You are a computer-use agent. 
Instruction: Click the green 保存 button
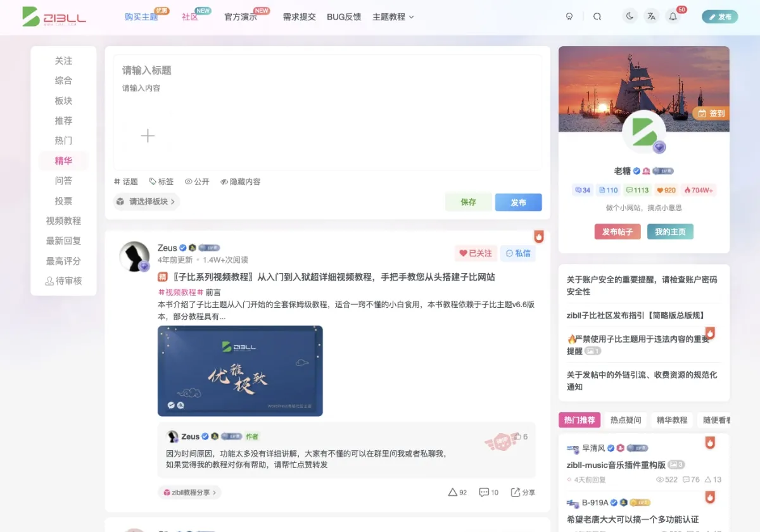[469, 202]
